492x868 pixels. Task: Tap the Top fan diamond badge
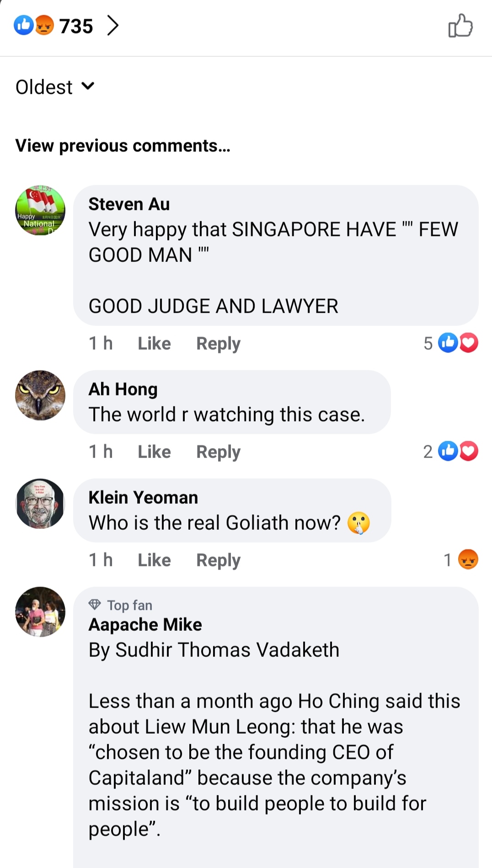[x=95, y=605]
